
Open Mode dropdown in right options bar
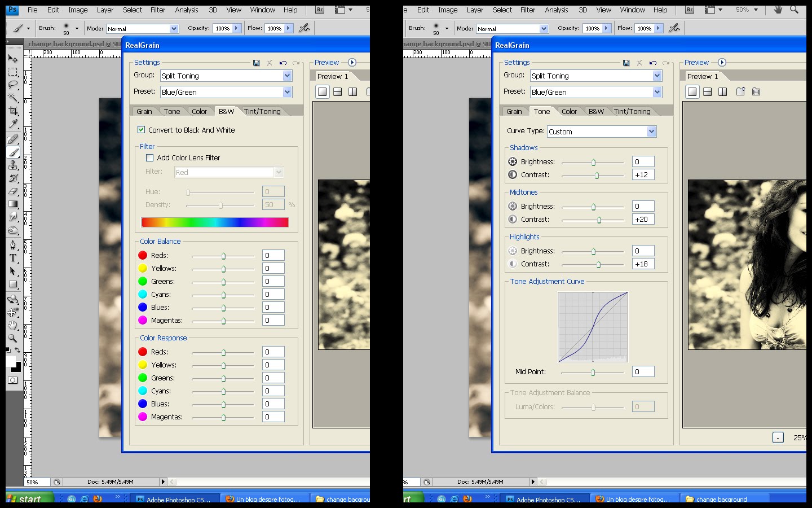coord(513,29)
